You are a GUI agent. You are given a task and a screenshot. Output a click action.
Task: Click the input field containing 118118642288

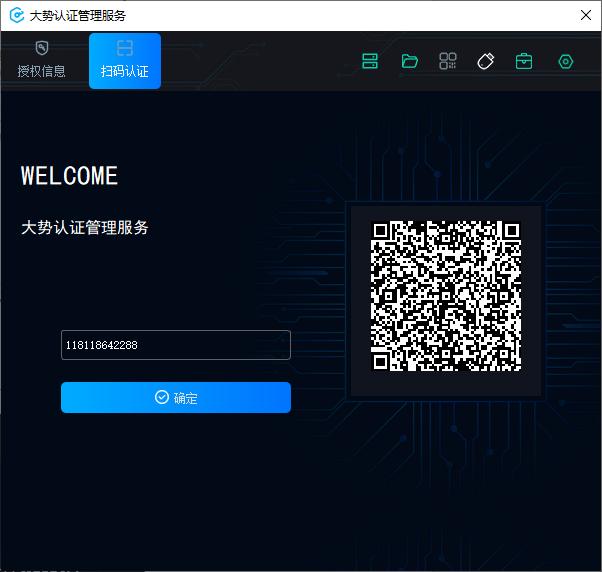coord(176,345)
